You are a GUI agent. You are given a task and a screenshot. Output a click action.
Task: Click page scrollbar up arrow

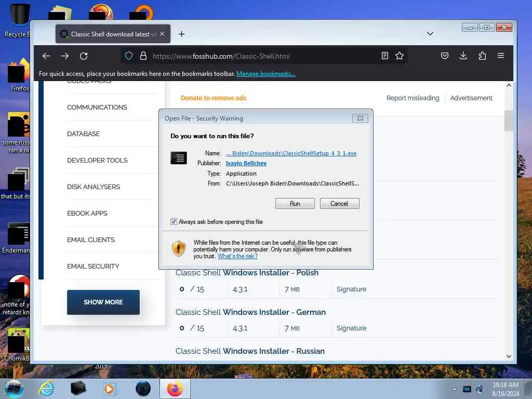click(x=509, y=86)
